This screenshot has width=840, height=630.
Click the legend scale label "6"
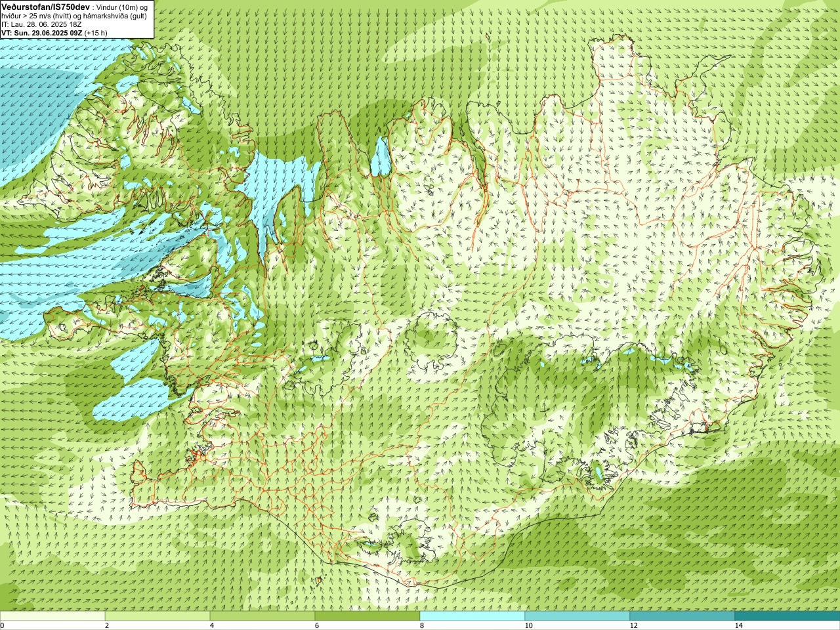pyautogui.click(x=317, y=625)
